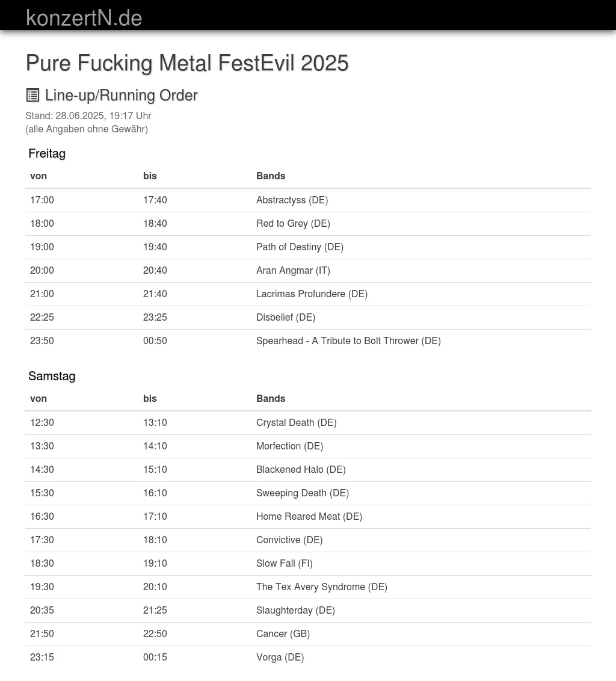Click the Line-up/Running Order heading
Viewport: 616px width, 681px height.
coord(121,96)
